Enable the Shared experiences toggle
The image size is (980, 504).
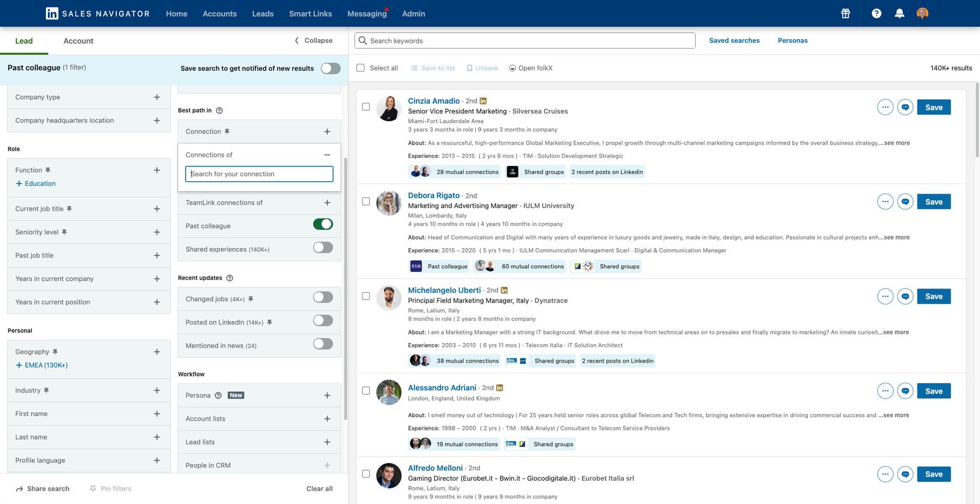[323, 247]
